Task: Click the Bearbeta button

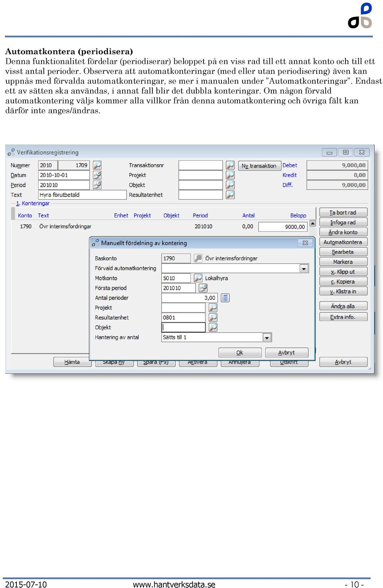Action: pos(343,252)
